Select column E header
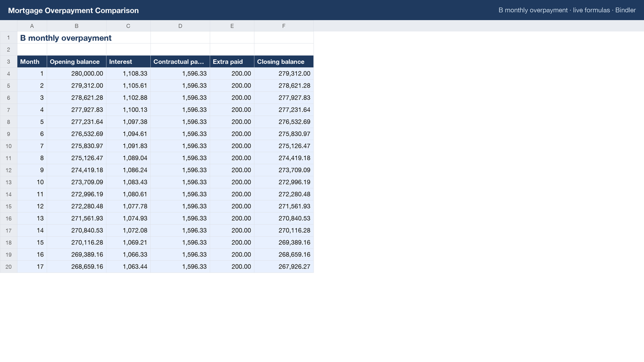644x362 pixels. click(x=232, y=26)
